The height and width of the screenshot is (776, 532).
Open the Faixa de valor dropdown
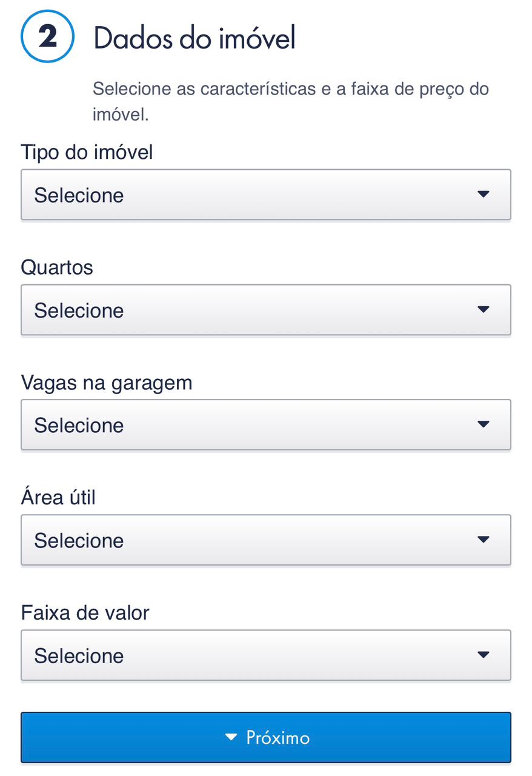click(265, 655)
